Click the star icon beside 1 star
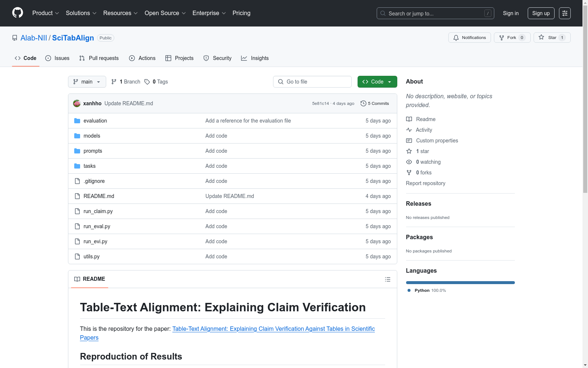Screen dimensions: 588x368 coord(409,151)
